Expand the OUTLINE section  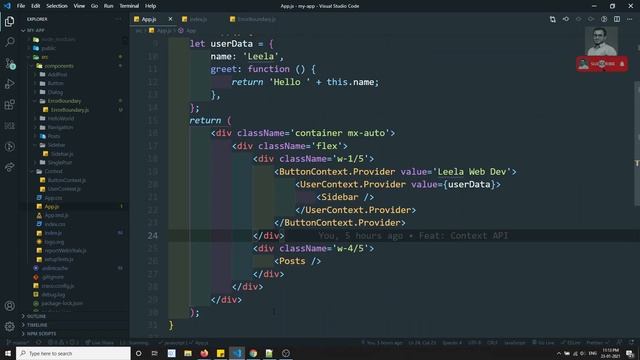click(36, 316)
